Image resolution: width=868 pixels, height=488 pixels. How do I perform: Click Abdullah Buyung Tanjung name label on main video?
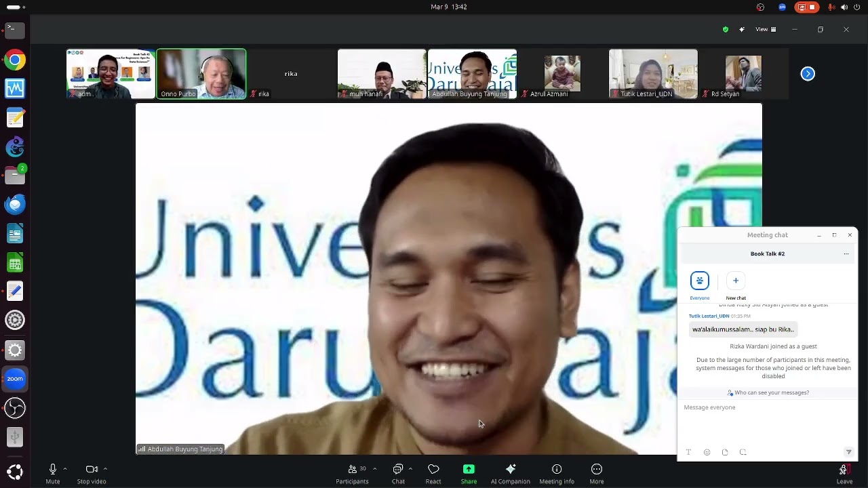[180, 449]
